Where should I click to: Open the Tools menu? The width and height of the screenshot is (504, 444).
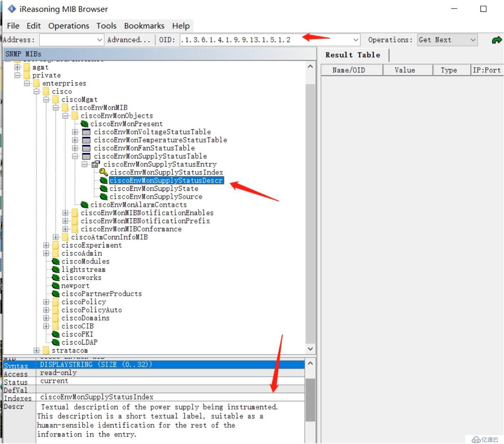(106, 26)
